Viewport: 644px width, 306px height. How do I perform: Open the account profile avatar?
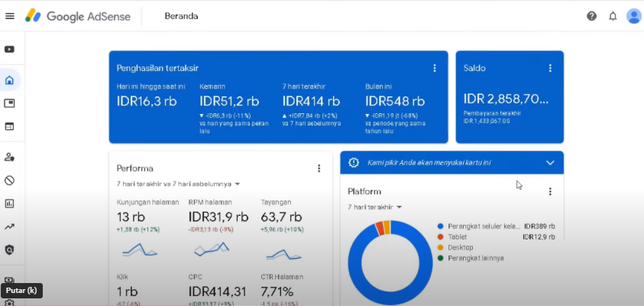634,16
